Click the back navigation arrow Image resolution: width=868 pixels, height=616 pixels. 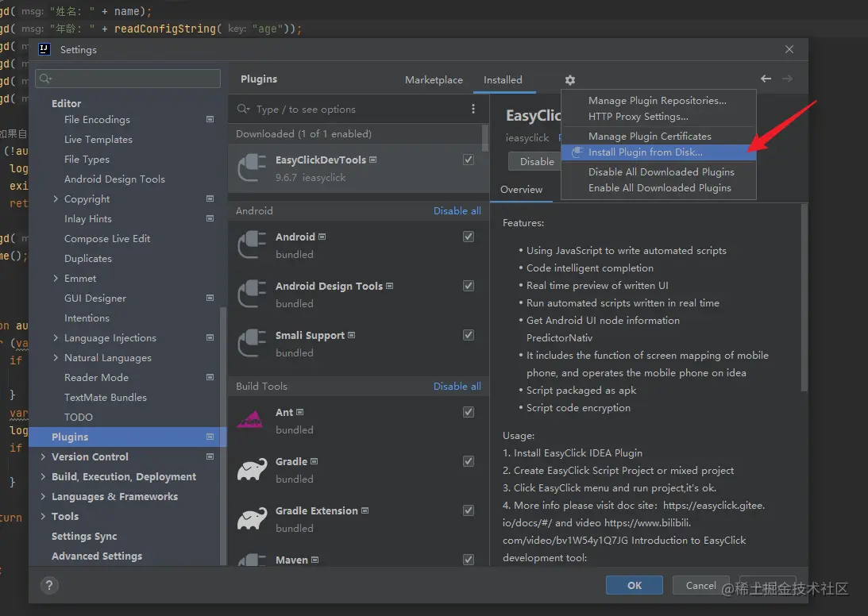(x=766, y=79)
